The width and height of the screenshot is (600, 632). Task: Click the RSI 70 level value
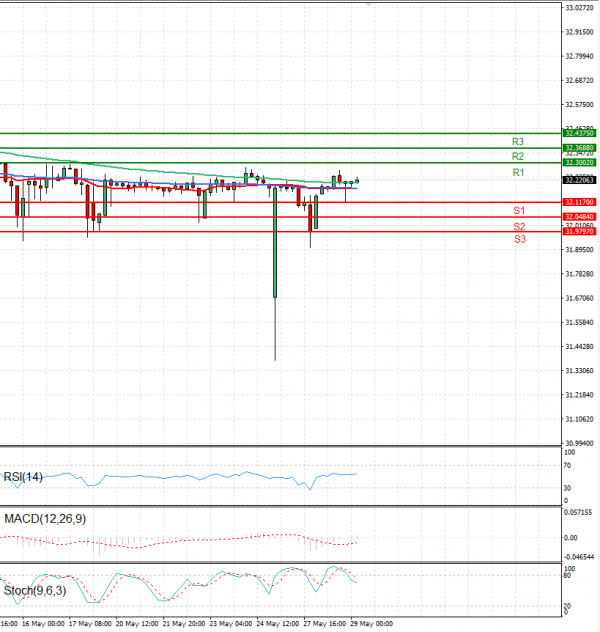point(567,466)
